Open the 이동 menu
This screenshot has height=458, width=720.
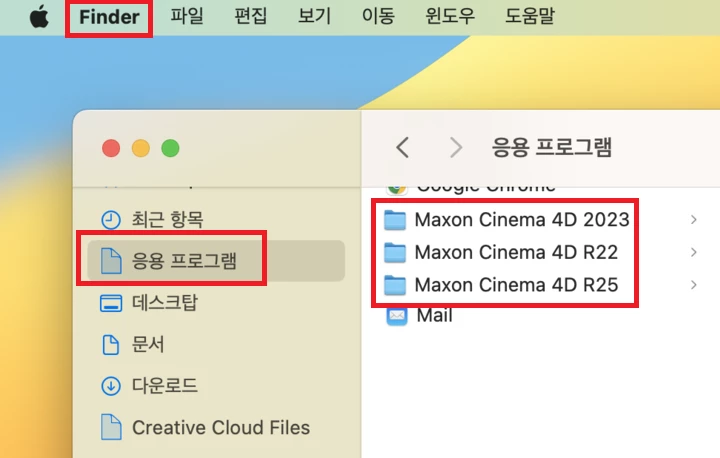378,16
